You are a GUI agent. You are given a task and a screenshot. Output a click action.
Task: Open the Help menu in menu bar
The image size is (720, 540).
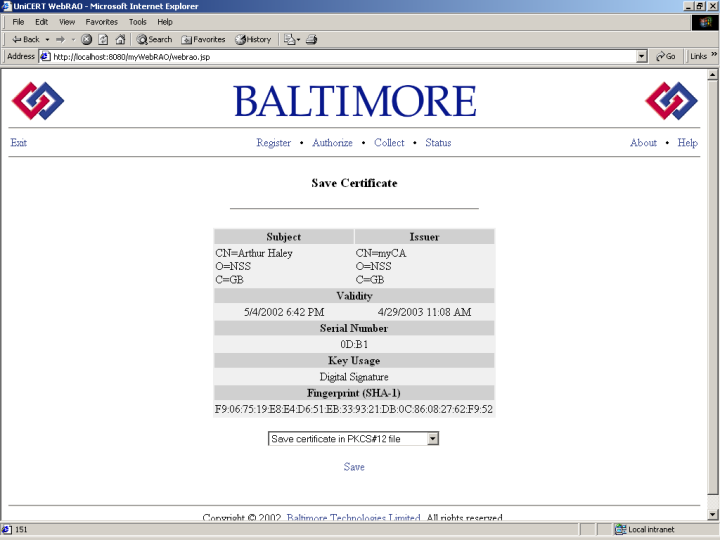165,22
